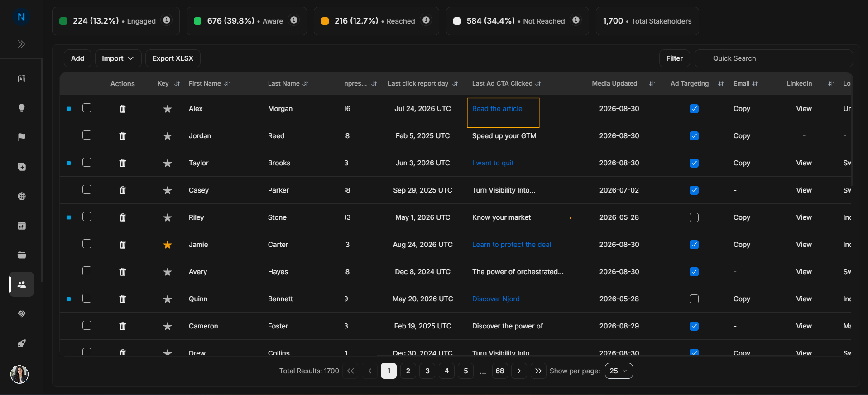This screenshot has height=395, width=868.
Task: Open the Filter button
Action: point(674,58)
